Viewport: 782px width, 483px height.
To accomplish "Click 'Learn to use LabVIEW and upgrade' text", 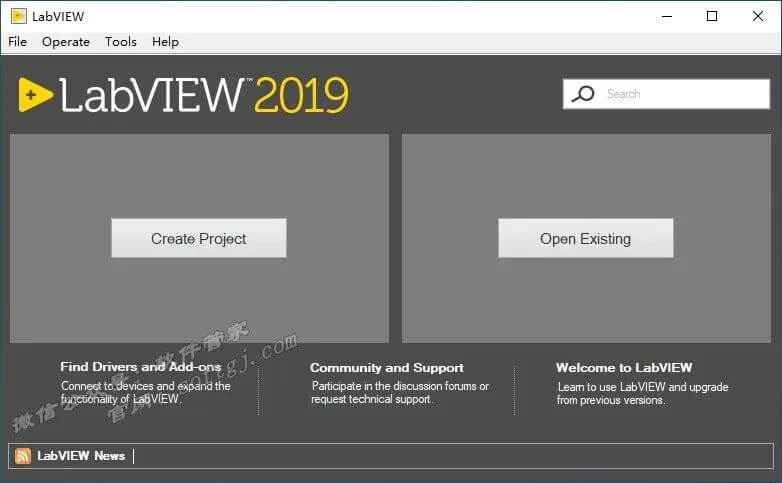I will point(642,394).
